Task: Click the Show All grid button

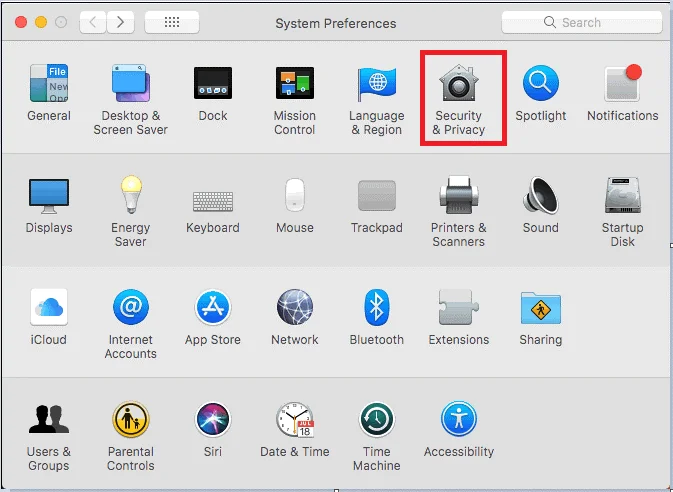Action: pos(170,22)
